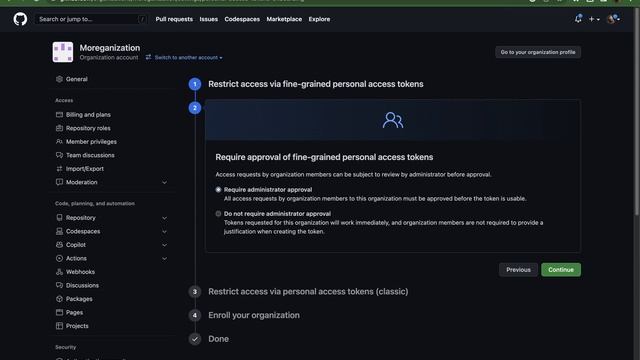
Task: Open the user avatar menu
Action: 613,19
